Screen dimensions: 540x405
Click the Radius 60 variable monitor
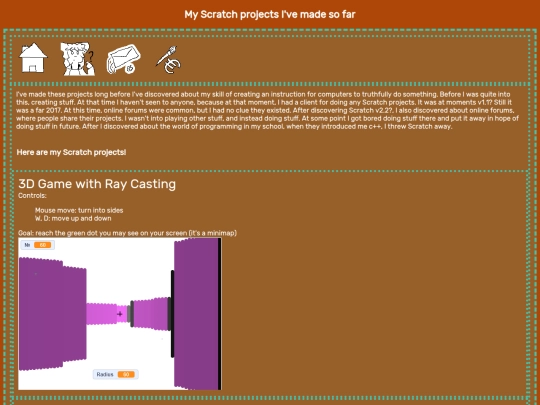(116, 374)
